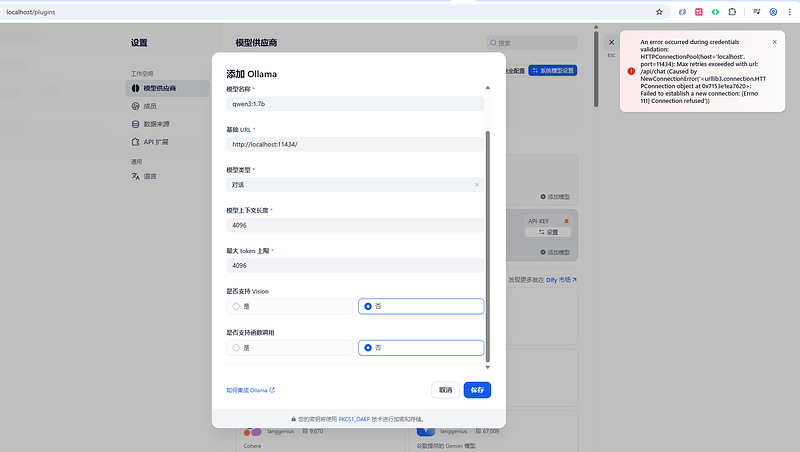Click the 最大 token 上限 field
This screenshot has height=452, width=800.
click(355, 265)
